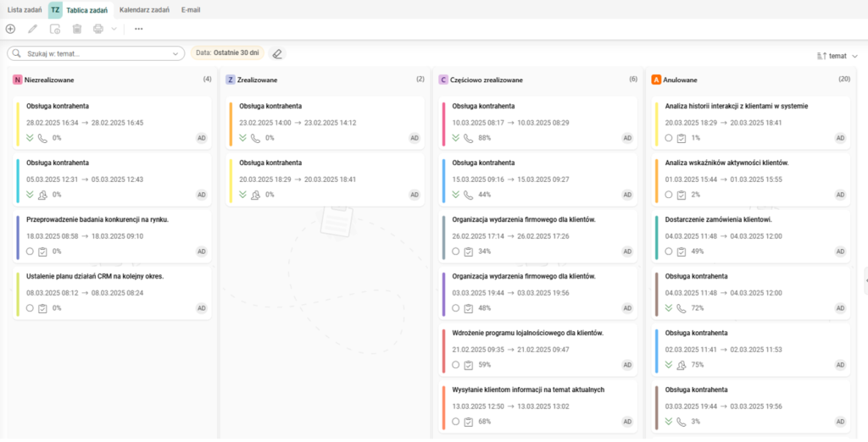Viewport: 868px width, 442px height.
Task: Toggle status circle on the 34% card
Action: [456, 251]
